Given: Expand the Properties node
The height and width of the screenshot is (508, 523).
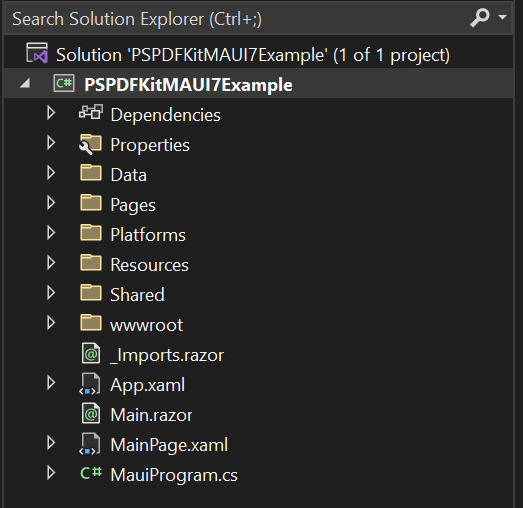Looking at the screenshot, I should (x=51, y=143).
